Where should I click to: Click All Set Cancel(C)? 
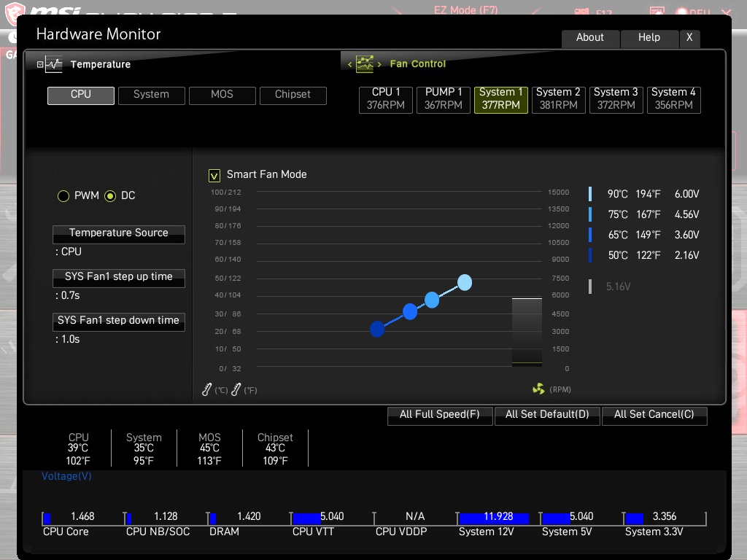[x=654, y=415]
